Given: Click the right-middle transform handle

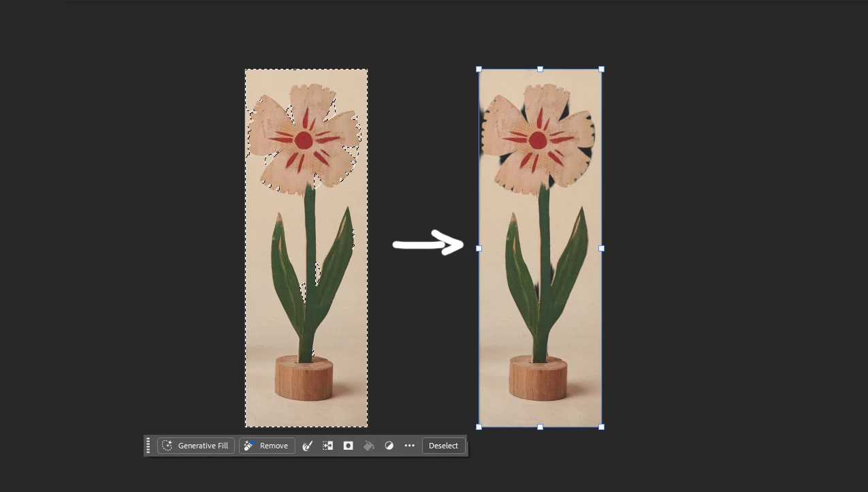Looking at the screenshot, I should point(601,249).
